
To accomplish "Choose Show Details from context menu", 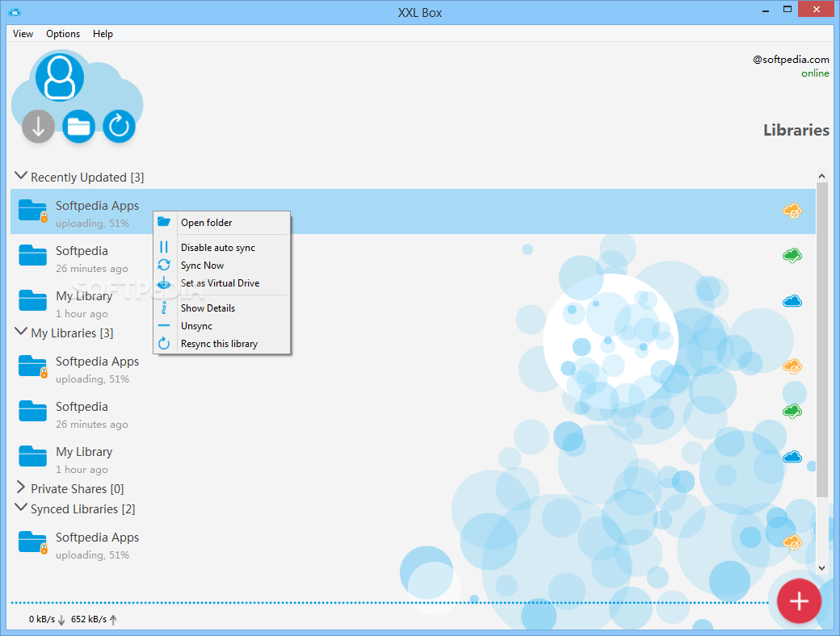I will 222,308.
